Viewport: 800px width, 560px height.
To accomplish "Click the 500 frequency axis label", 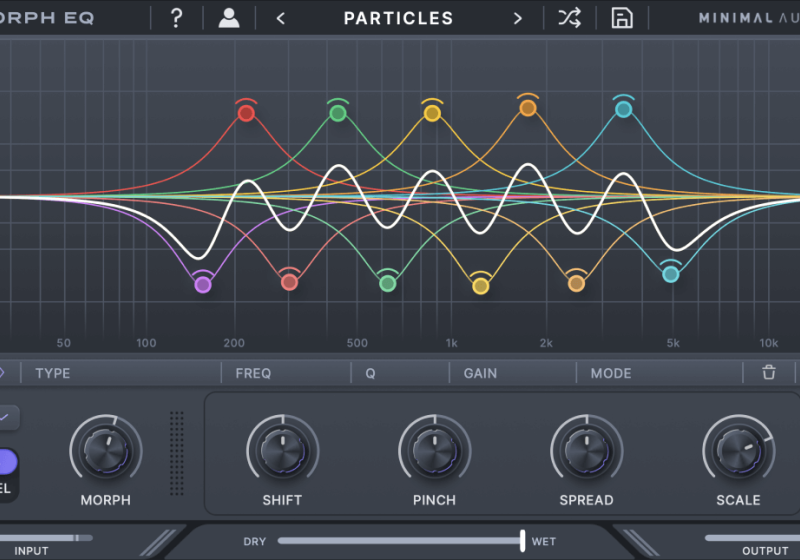I will pos(357,343).
